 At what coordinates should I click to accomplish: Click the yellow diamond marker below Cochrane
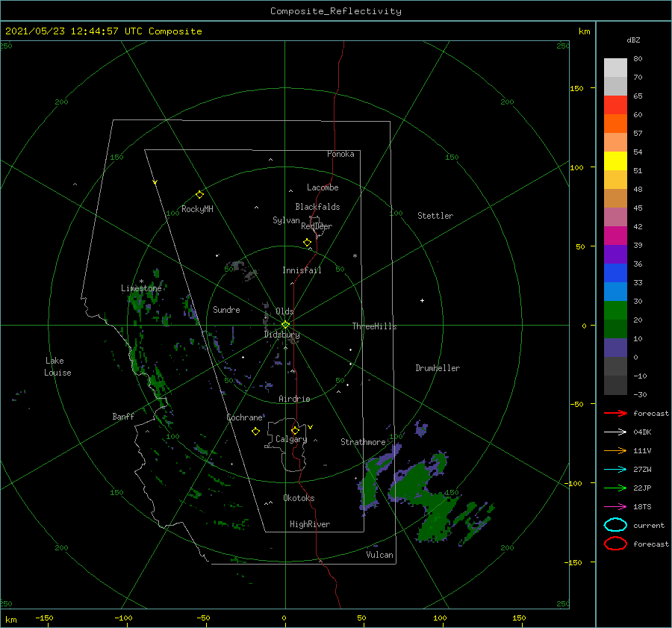click(x=255, y=432)
